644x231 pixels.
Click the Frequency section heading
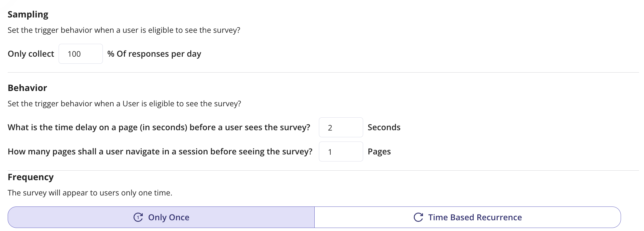31,177
